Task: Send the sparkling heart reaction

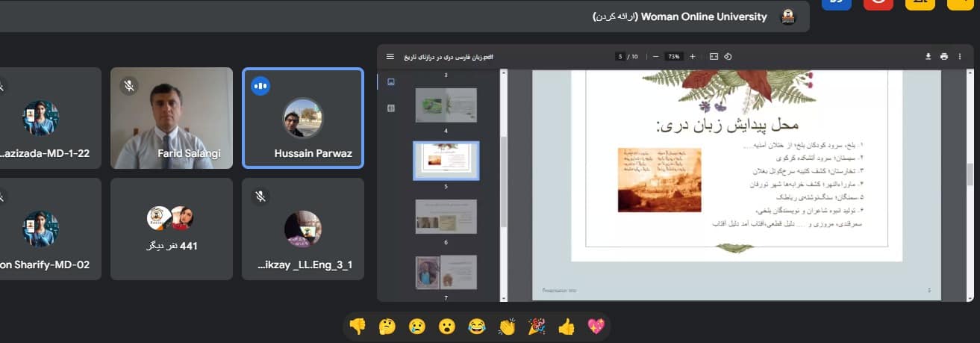Action: point(596,326)
